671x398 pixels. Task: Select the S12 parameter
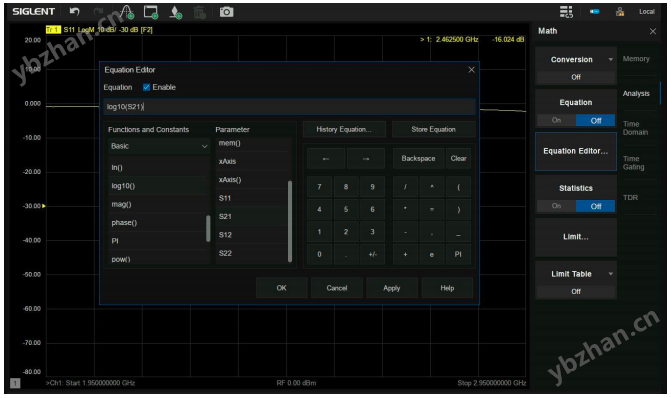[x=252, y=235]
